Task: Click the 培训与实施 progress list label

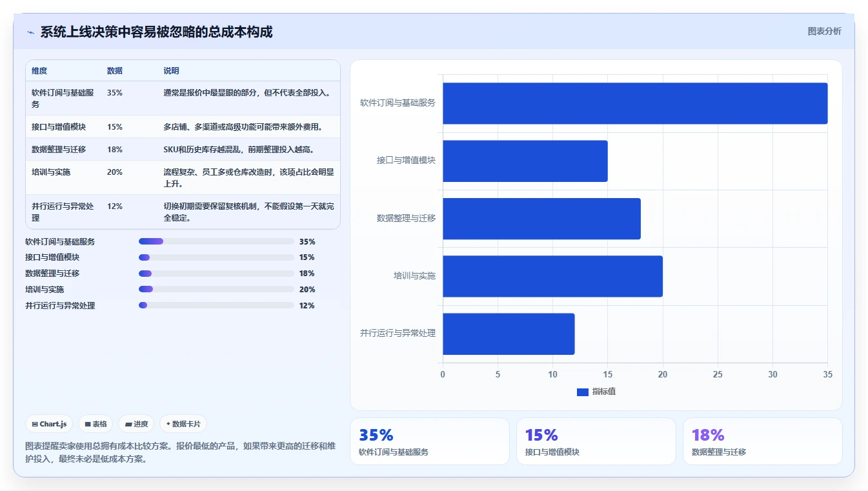Action: point(45,290)
